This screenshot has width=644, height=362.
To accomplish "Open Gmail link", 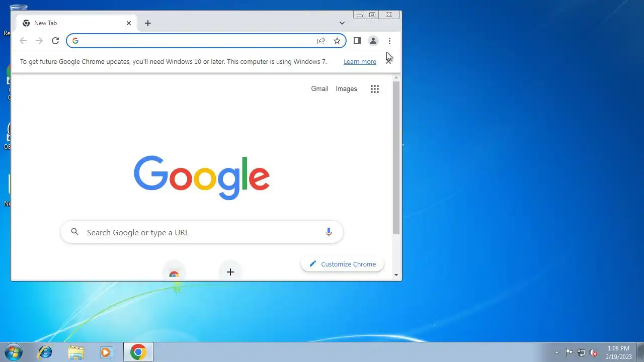I will pyautogui.click(x=319, y=88).
